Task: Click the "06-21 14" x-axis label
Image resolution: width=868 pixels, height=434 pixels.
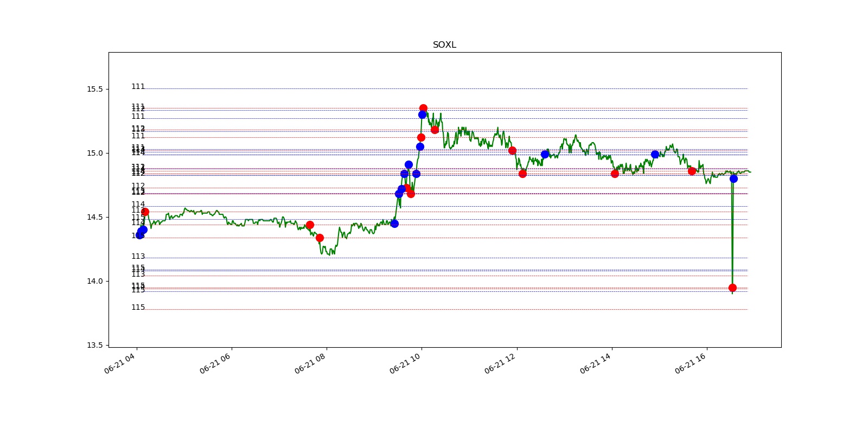Action: point(595,363)
